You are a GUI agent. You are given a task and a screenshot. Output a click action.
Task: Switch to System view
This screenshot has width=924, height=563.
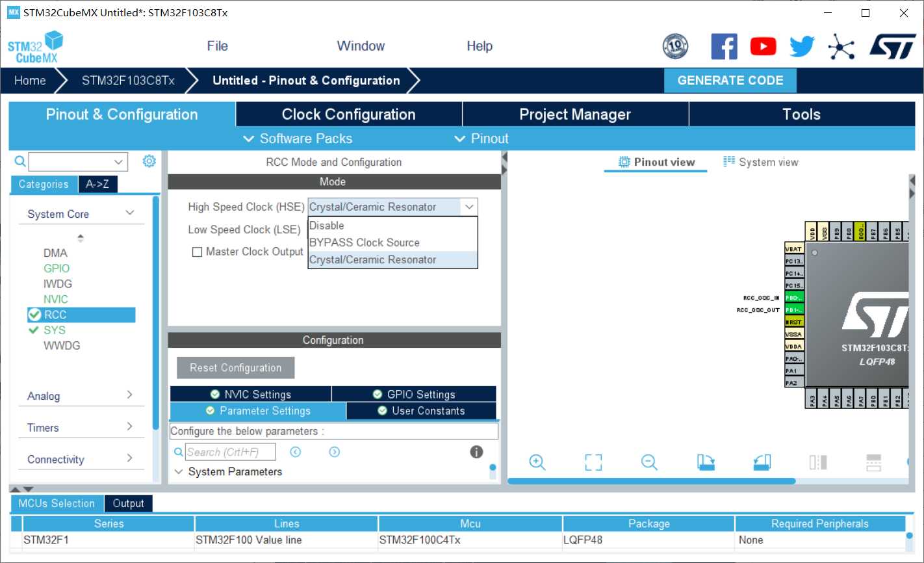[x=761, y=162]
